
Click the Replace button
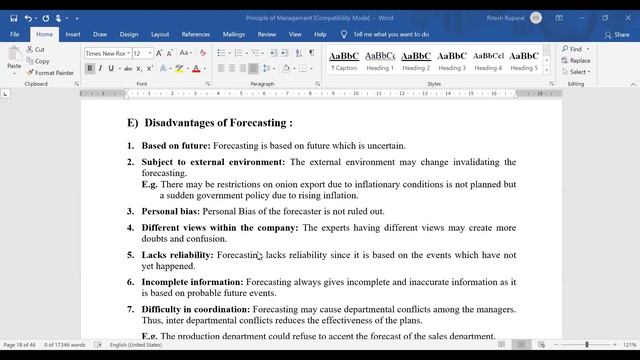(576, 60)
